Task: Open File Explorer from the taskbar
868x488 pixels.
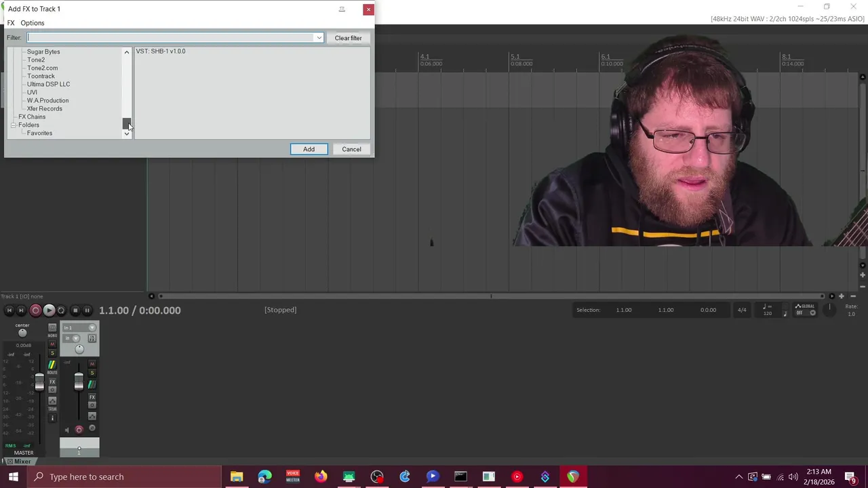Action: 237,476
